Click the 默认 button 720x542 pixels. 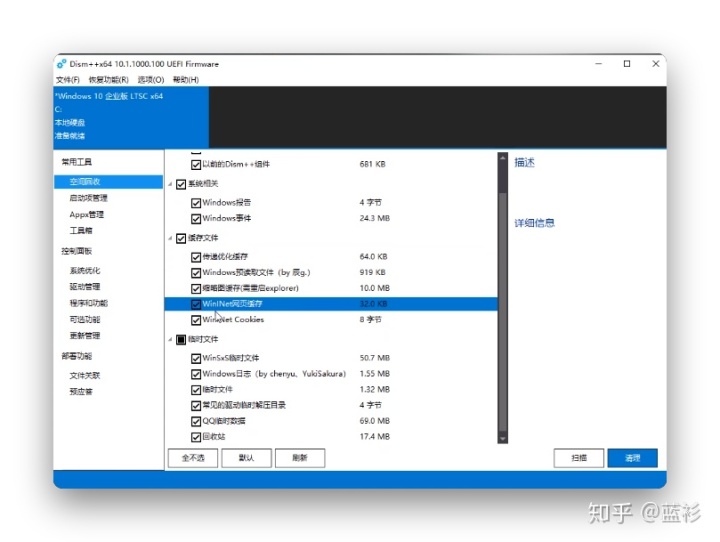coord(247,458)
